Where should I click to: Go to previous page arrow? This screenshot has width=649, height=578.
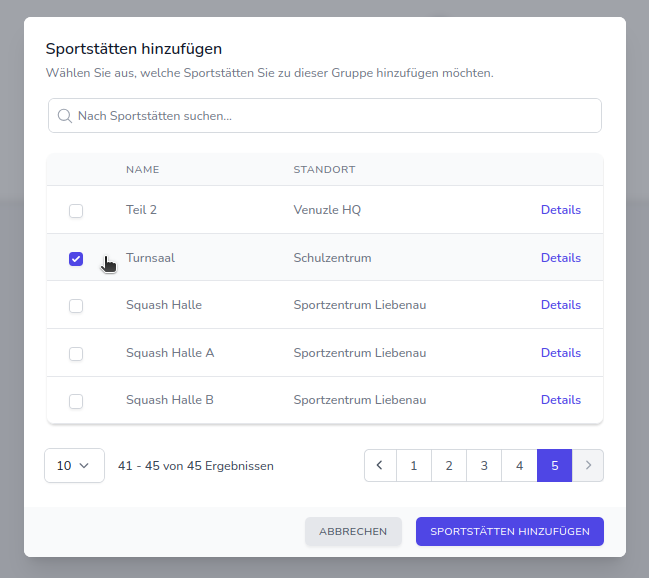[x=380, y=465]
